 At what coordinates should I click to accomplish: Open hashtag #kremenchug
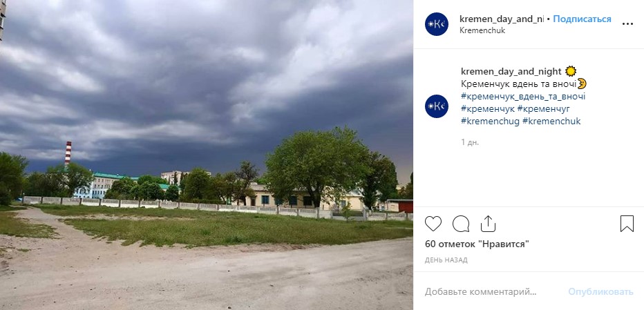click(490, 121)
